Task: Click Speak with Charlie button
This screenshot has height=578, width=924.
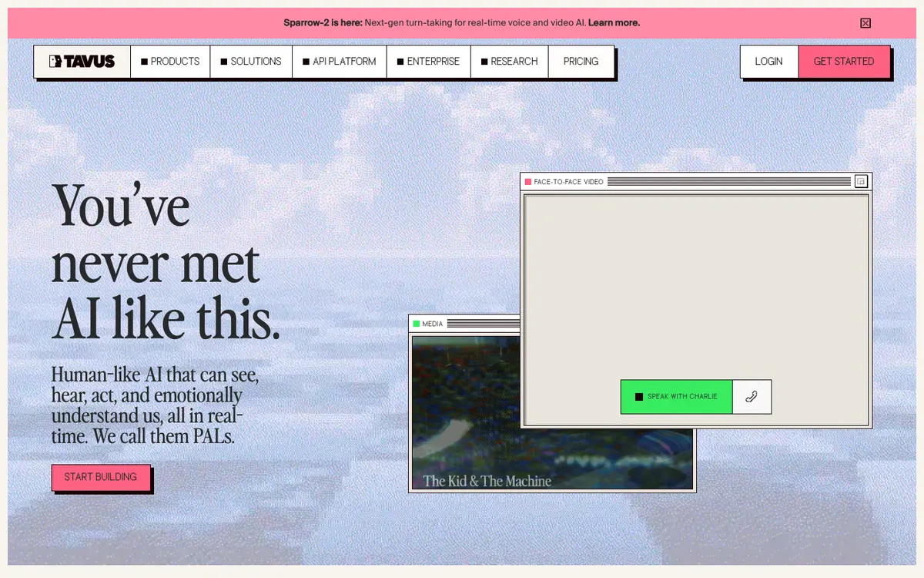Action: 676,397
